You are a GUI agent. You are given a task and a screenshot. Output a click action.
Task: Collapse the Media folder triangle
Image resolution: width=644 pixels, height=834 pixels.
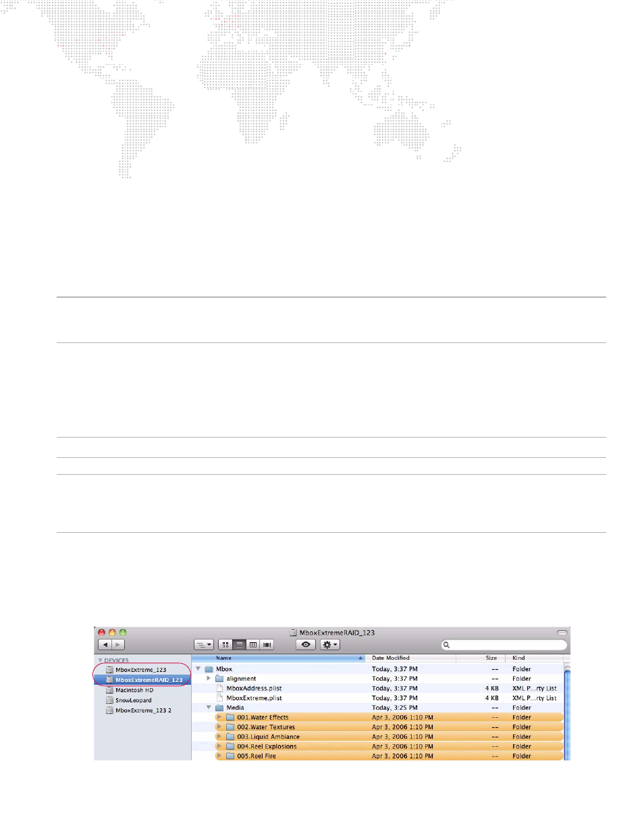point(209,708)
